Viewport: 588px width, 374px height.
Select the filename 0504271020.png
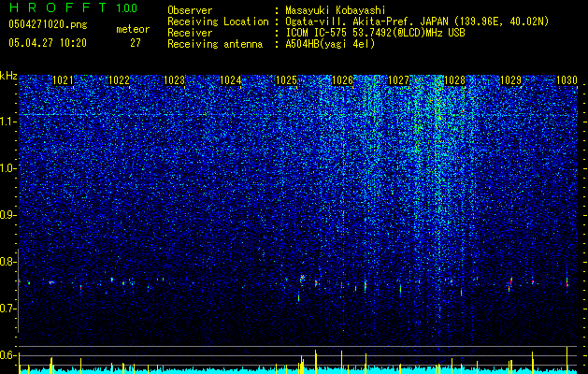click(x=48, y=24)
